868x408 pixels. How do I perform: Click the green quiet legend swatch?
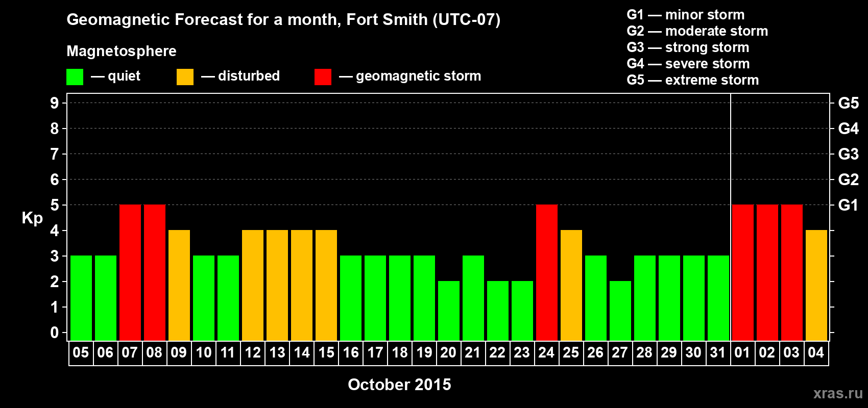tap(75, 77)
